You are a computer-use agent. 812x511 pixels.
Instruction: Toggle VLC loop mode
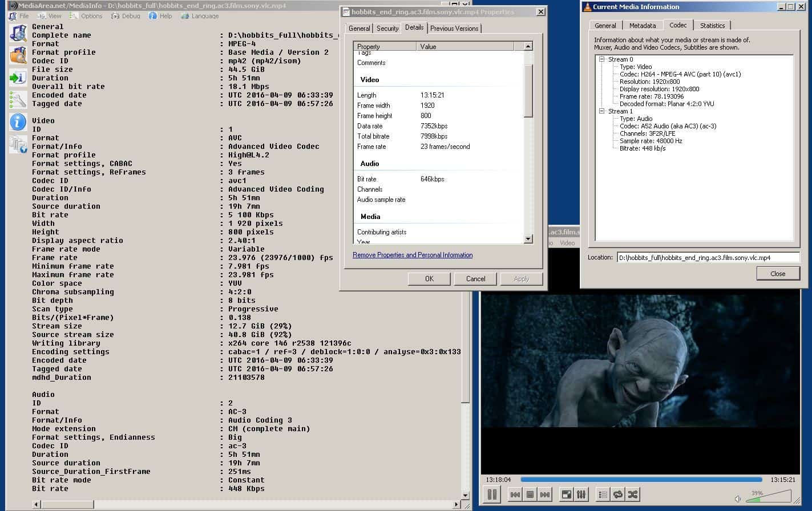coord(617,494)
